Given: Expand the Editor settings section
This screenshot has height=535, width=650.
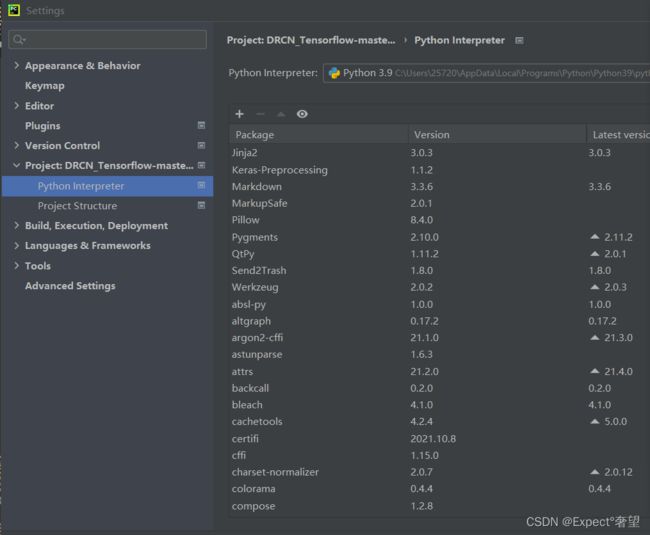Looking at the screenshot, I should [16, 105].
